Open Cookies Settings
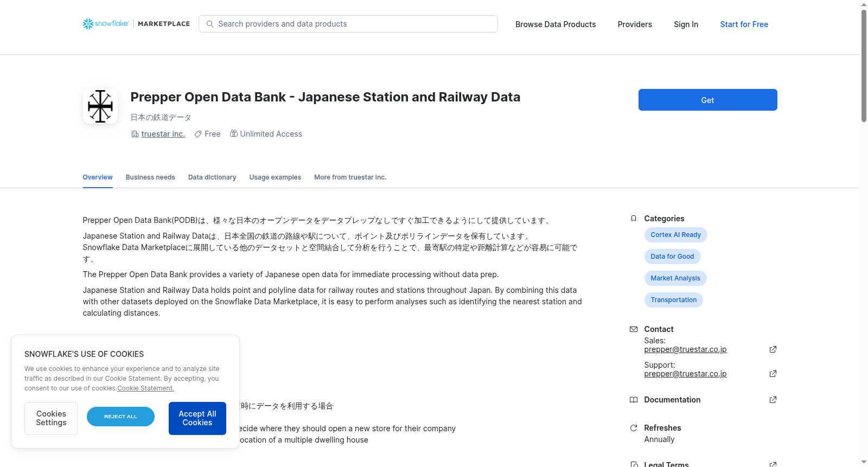The image size is (868, 467). (51, 418)
